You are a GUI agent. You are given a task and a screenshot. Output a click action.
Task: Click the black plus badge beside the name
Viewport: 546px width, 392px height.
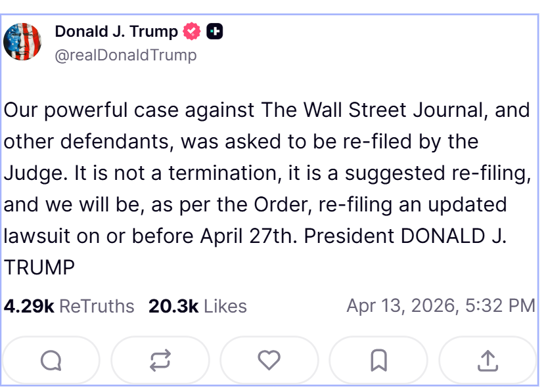coord(214,31)
